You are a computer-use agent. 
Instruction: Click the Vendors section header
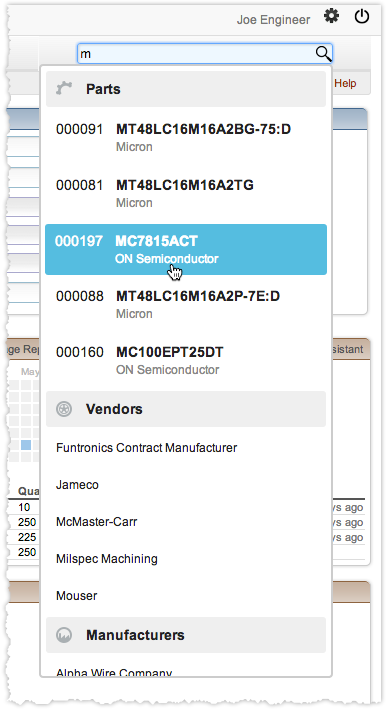(x=186, y=409)
